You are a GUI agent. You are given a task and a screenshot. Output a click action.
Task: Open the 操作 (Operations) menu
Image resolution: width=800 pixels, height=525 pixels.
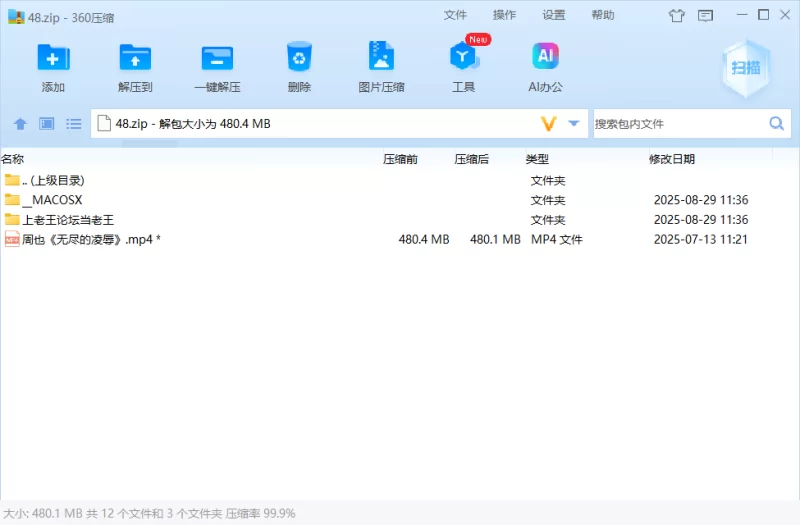[x=505, y=15]
